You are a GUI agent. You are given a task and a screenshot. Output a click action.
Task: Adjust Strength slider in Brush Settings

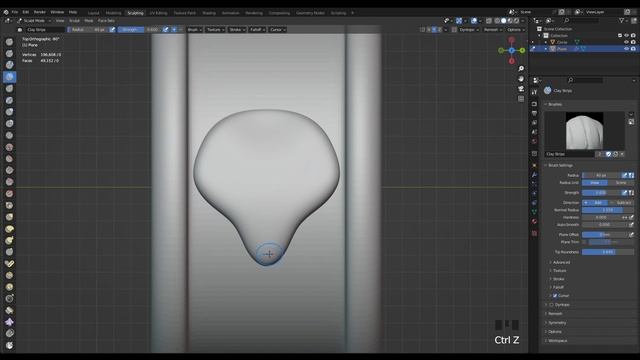[x=602, y=192]
